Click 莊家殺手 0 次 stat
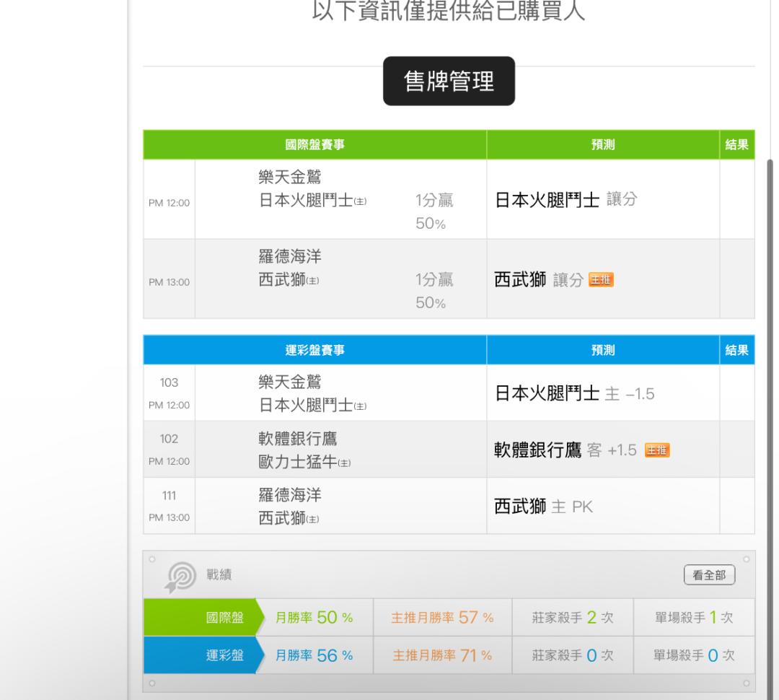 point(573,655)
